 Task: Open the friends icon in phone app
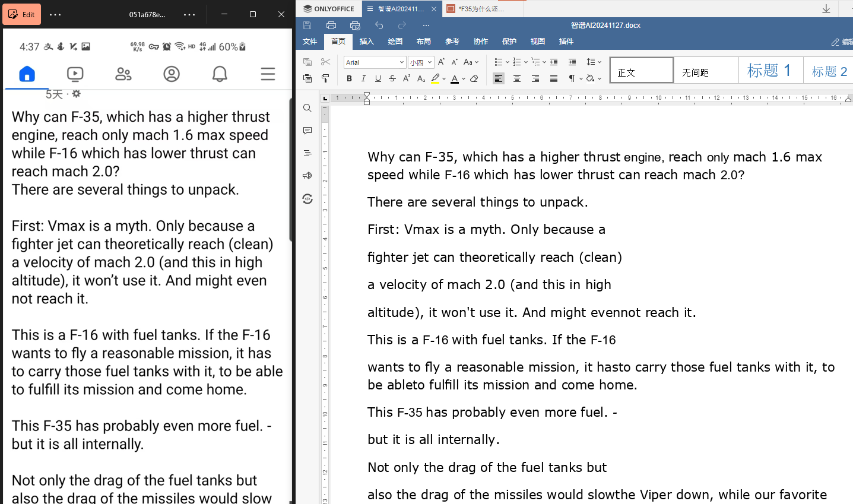123,74
